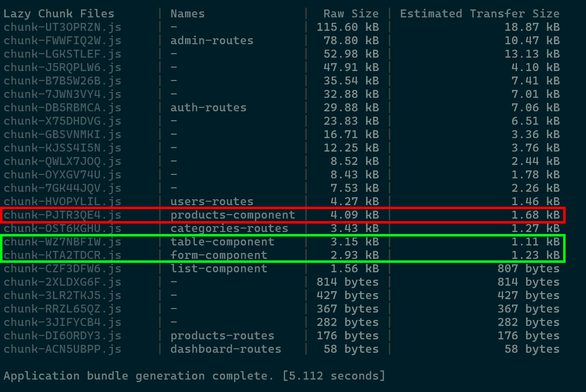Click the list-component chunk name
The height and width of the screenshot is (392, 586).
[219, 269]
